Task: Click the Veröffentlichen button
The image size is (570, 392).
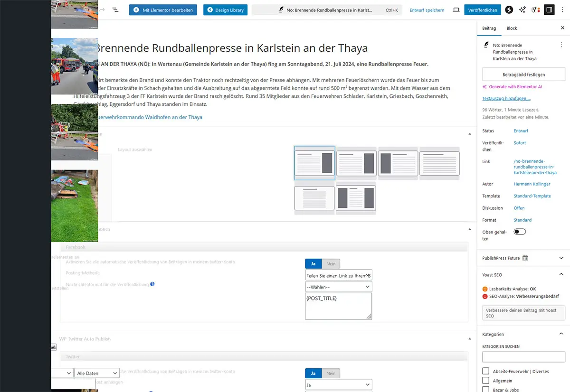Action: tap(482, 10)
